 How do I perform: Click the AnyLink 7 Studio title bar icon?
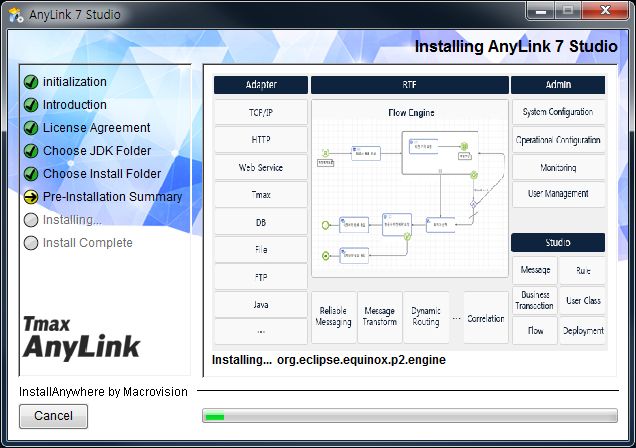[x=17, y=13]
